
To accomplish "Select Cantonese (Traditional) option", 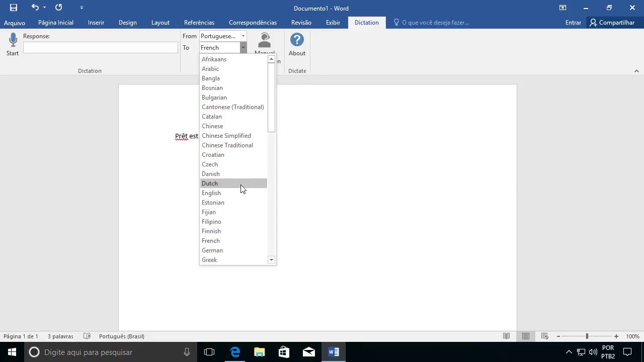I will tap(233, 107).
